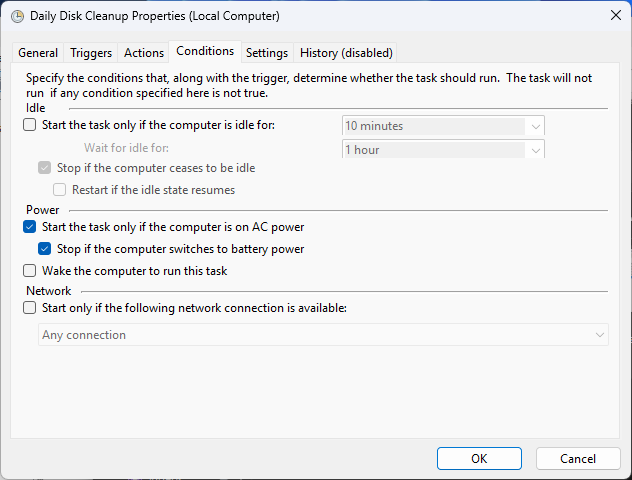Viewport: 632px width, 480px height.
Task: Select the Settings tab
Action: 267,53
